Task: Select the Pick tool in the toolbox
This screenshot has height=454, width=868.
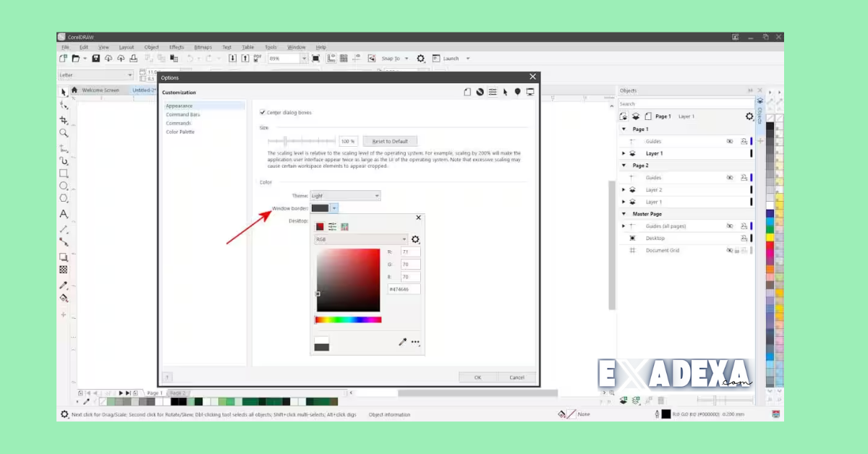Action: pyautogui.click(x=64, y=91)
